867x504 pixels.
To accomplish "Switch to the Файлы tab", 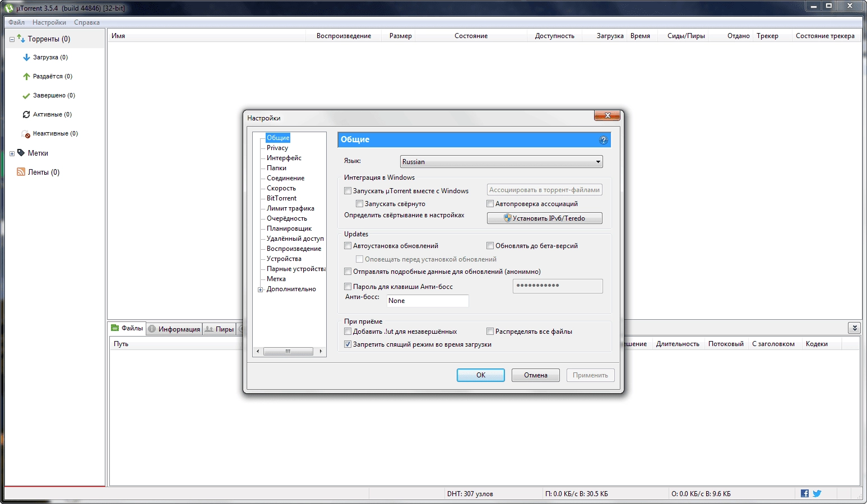I will tap(127, 328).
